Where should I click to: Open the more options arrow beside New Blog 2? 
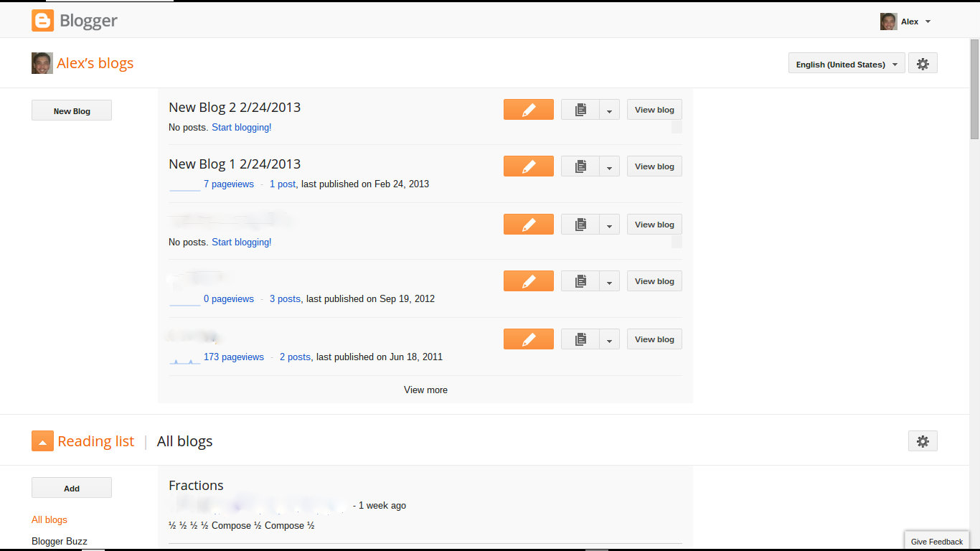(x=609, y=109)
